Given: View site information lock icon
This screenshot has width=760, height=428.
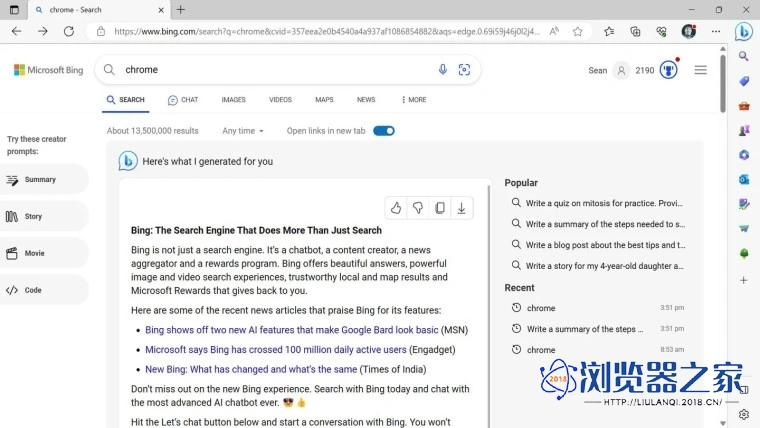Looking at the screenshot, I should click(x=101, y=32).
